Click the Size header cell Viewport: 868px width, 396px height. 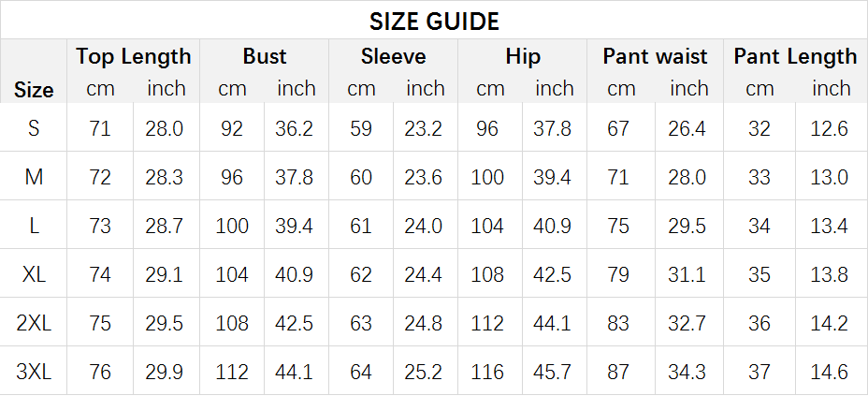pyautogui.click(x=34, y=90)
